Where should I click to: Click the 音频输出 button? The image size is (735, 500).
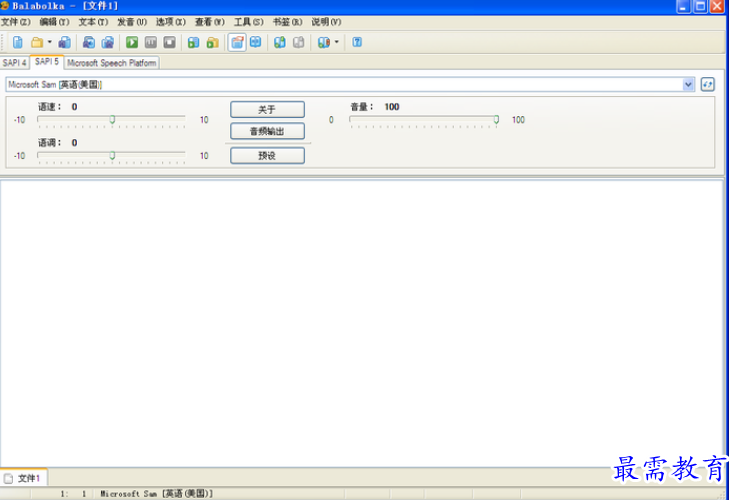(267, 131)
